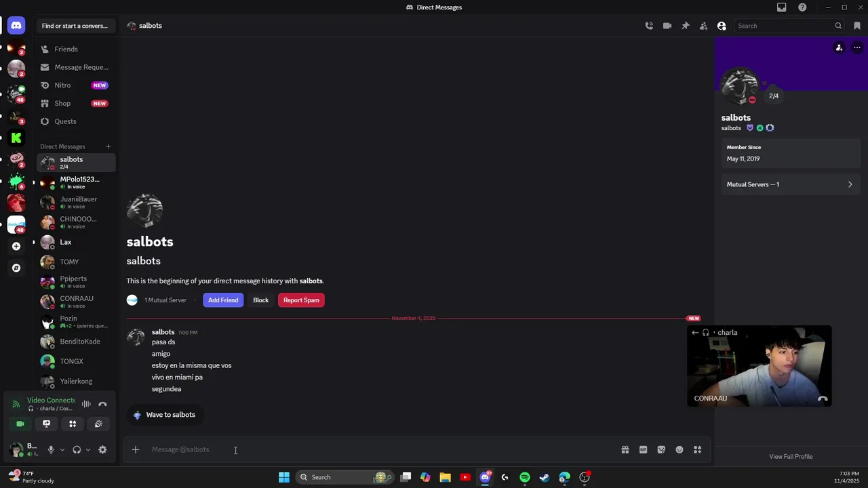Image resolution: width=868 pixels, height=488 pixels.
Task: Click the add friend icon on profile banner
Action: [839, 47]
